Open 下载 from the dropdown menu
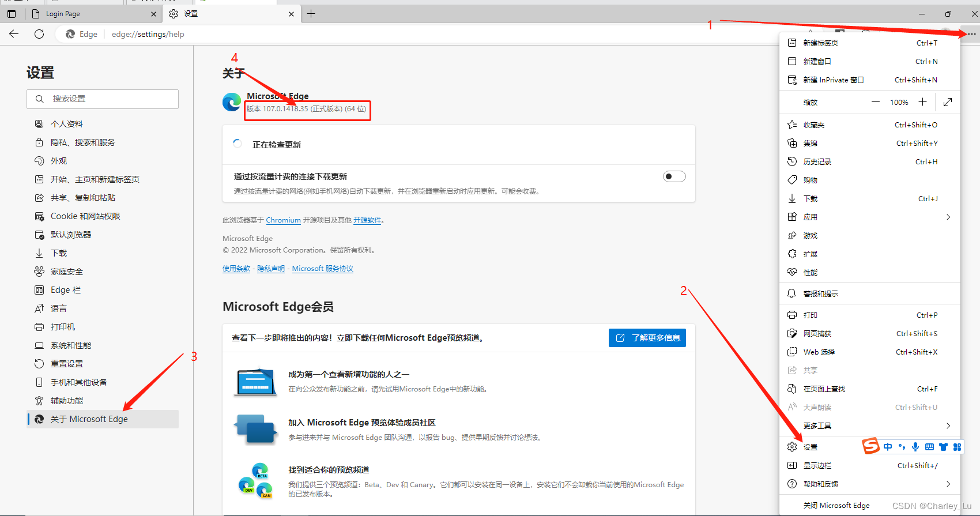This screenshot has width=980, height=516. pyautogui.click(x=870, y=198)
